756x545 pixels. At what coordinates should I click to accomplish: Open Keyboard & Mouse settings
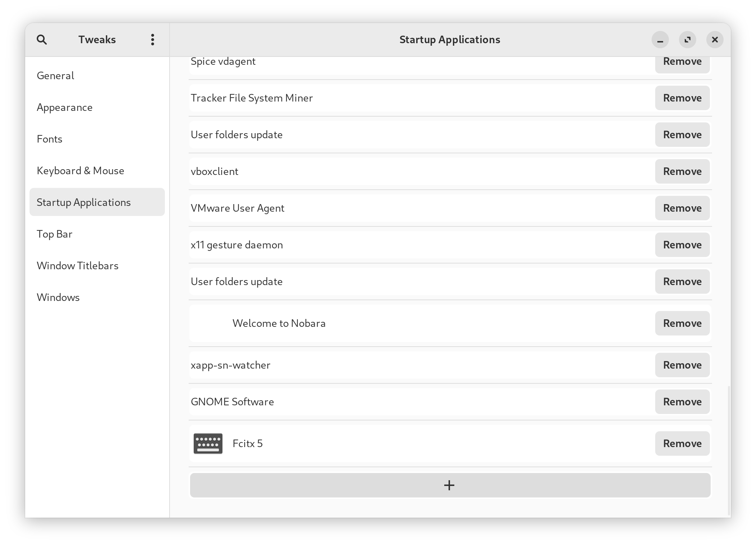[x=80, y=171]
